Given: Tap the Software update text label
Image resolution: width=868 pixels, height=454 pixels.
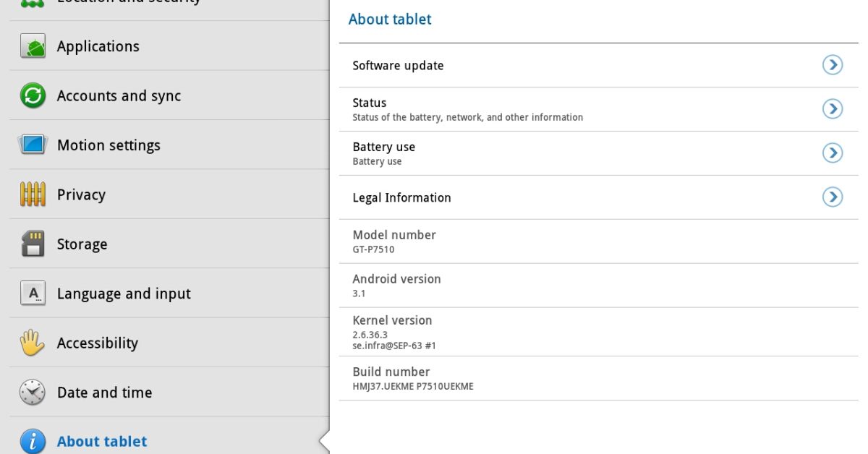Looking at the screenshot, I should (398, 65).
